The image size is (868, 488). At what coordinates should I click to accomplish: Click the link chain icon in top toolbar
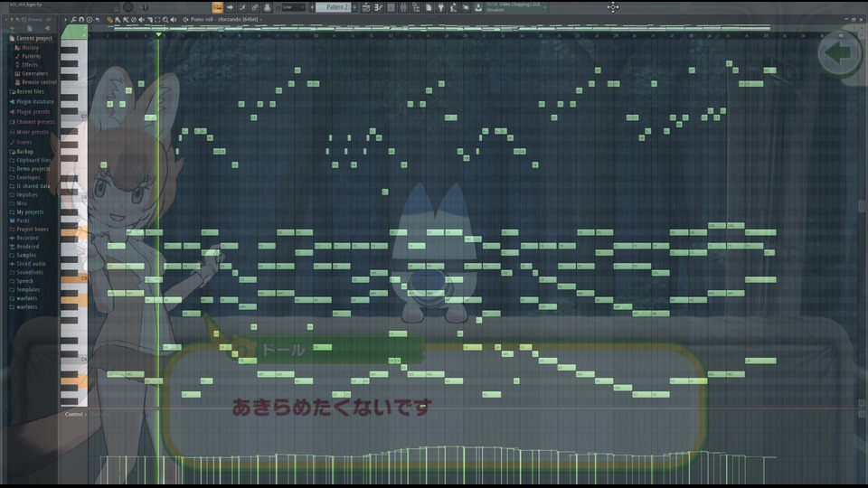tap(255, 7)
